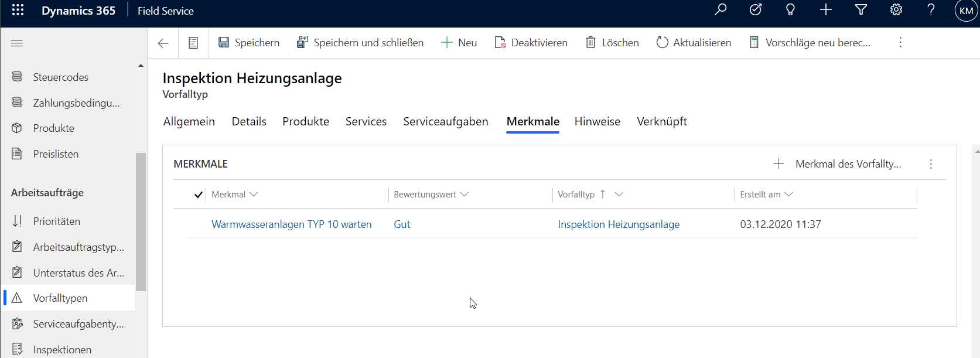This screenshot has height=358, width=980.
Task: Toggle the select-all checkmark in Merkmale grid
Action: 199,195
